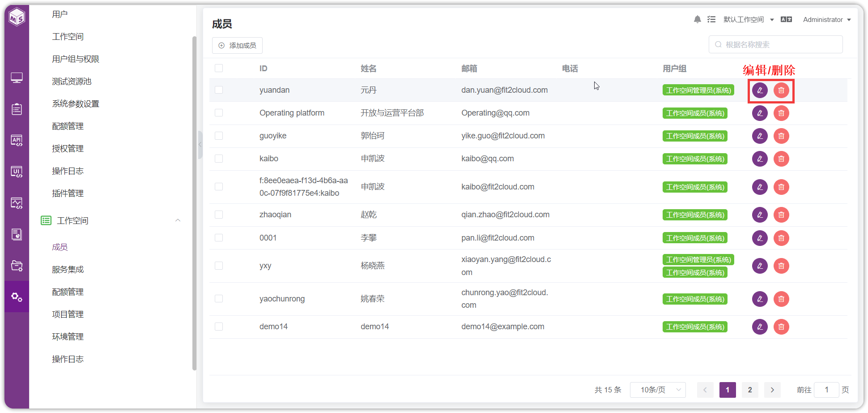Open 项目管理 menu item
This screenshot has height=413, width=868.
[68, 314]
